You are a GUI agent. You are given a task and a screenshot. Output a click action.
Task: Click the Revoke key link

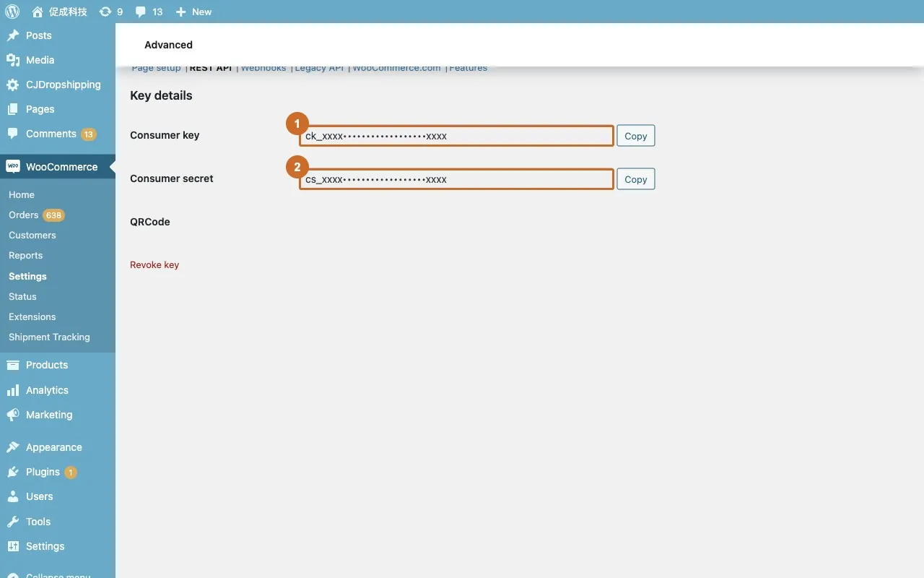pos(154,264)
